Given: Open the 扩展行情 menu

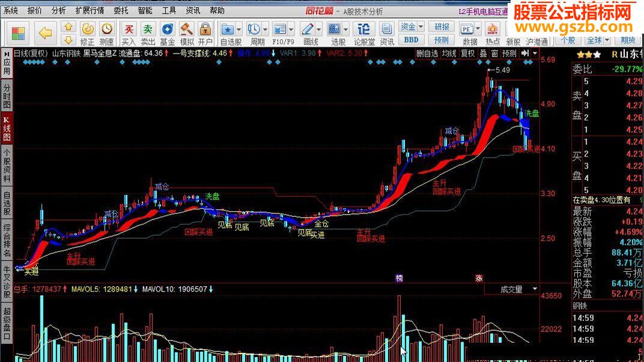Looking at the screenshot, I should (x=89, y=10).
